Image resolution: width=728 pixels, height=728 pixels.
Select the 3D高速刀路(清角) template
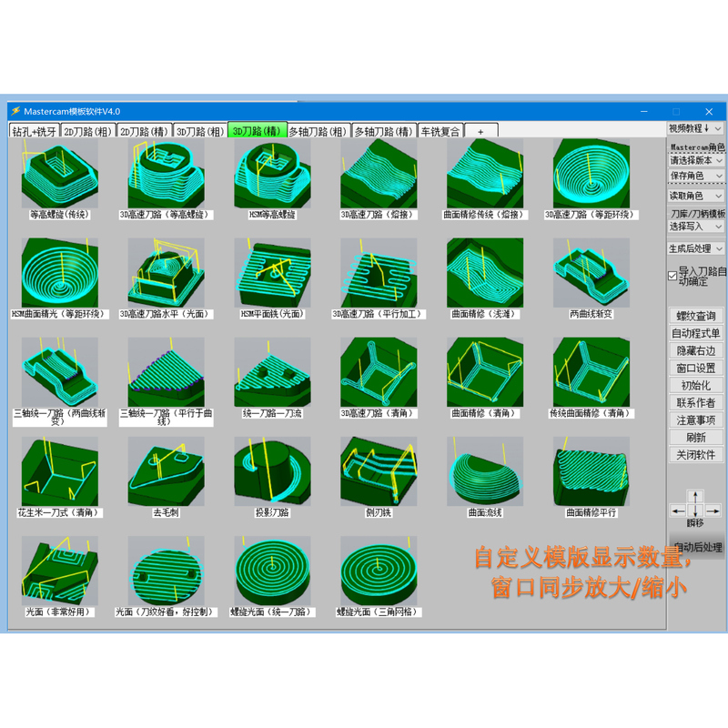click(x=379, y=372)
